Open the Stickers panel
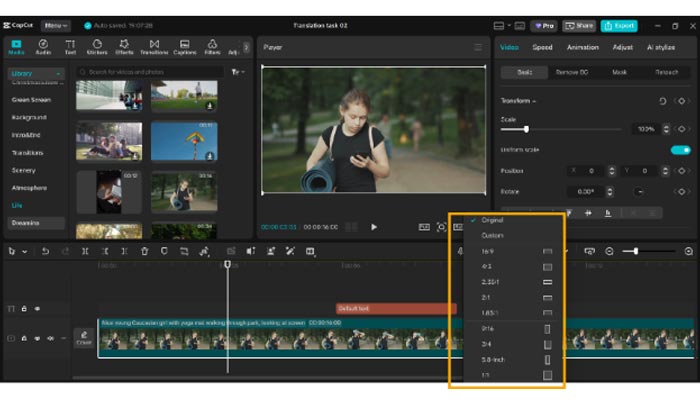 point(97,46)
